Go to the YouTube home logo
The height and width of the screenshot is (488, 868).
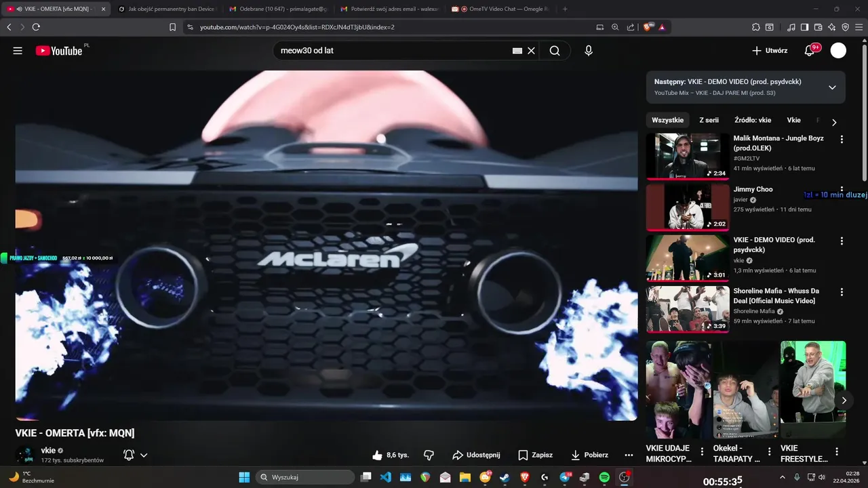pyautogui.click(x=59, y=51)
